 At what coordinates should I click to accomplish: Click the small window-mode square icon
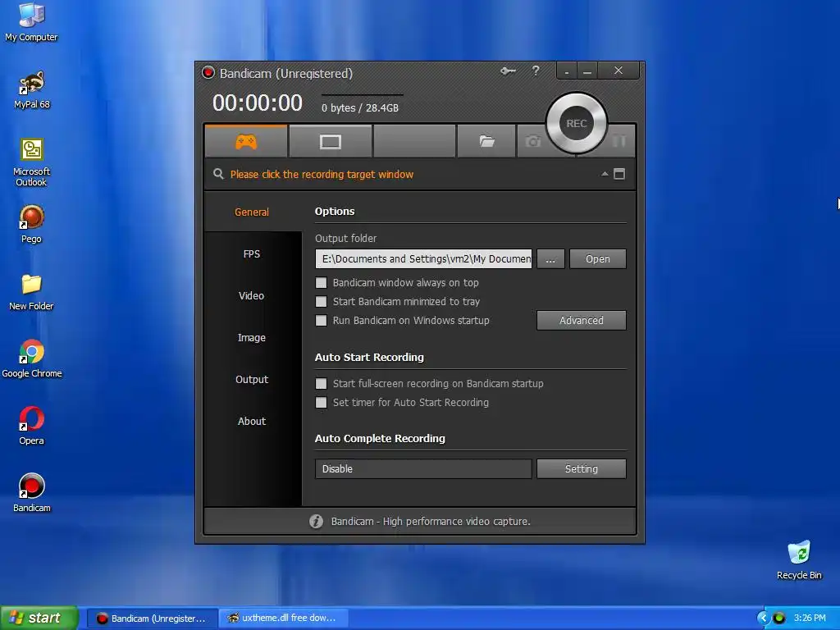pyautogui.click(x=619, y=174)
